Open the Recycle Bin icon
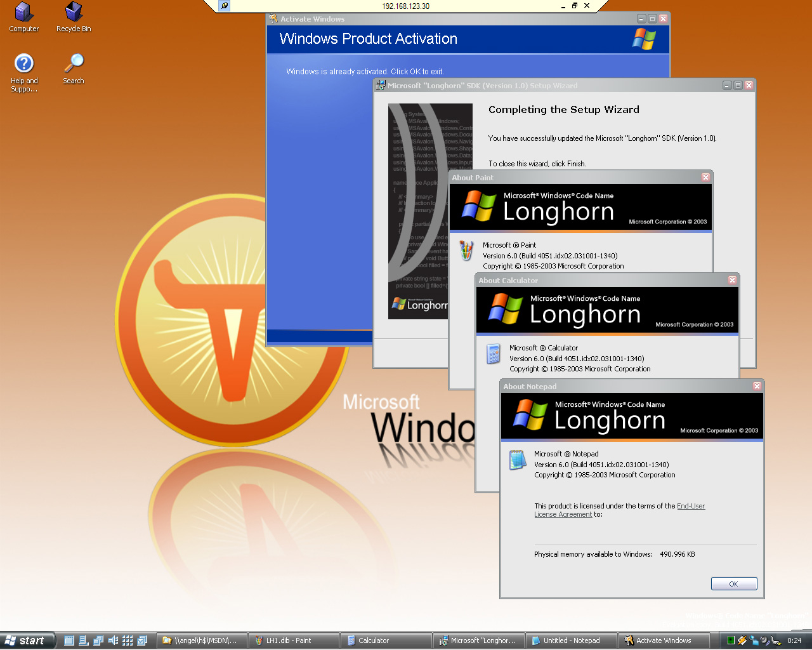 [x=74, y=17]
